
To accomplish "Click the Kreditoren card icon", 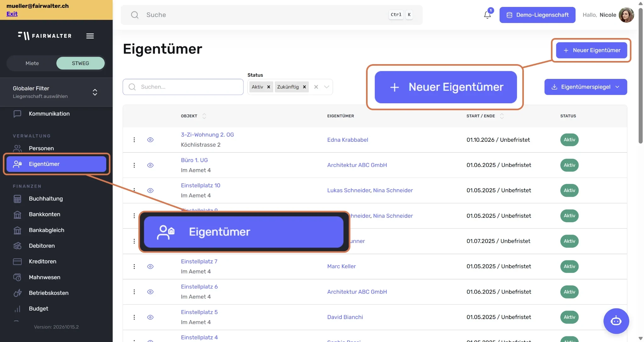I will (17, 262).
